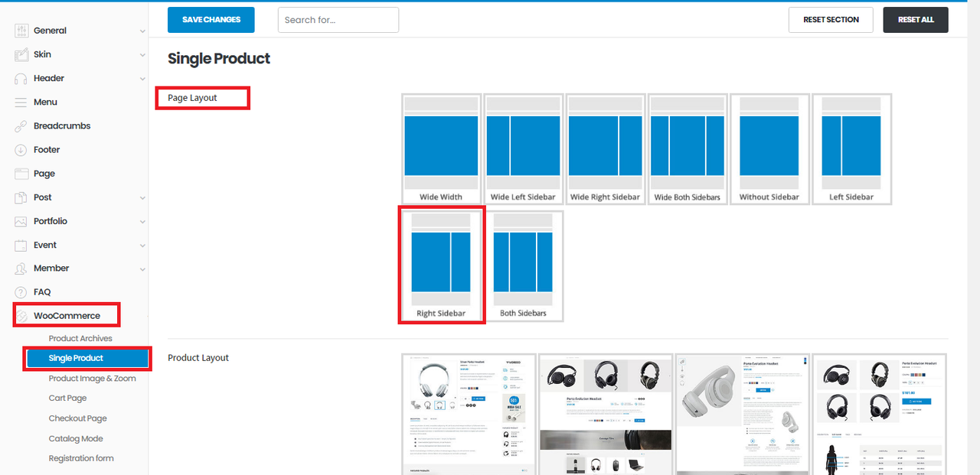980x475 pixels.
Task: Select the Both Sidebars page layout
Action: pyautogui.click(x=523, y=265)
